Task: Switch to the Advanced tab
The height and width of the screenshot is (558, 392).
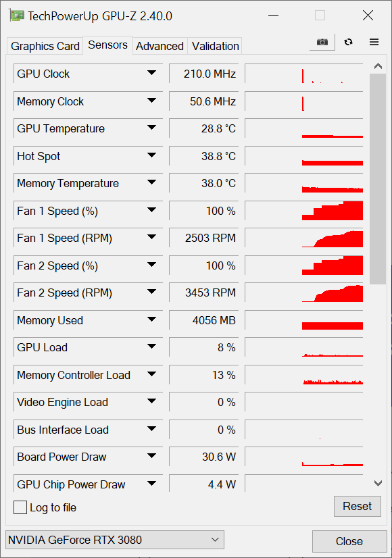Action: pyautogui.click(x=160, y=46)
